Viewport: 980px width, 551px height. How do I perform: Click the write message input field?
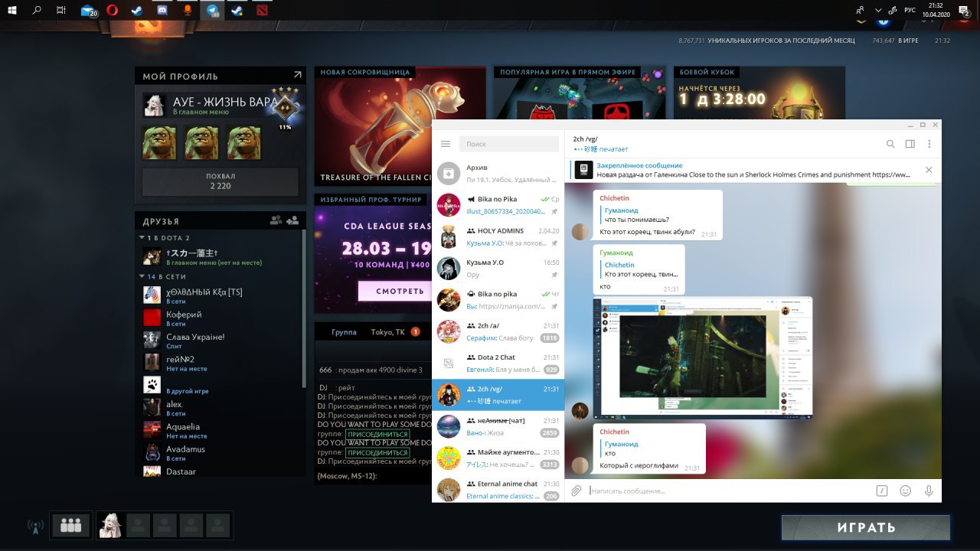click(x=727, y=491)
